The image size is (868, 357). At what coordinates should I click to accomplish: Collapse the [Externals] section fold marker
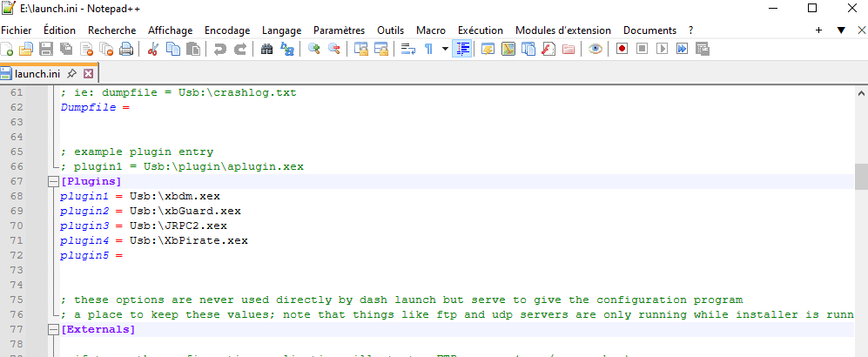[52, 330]
